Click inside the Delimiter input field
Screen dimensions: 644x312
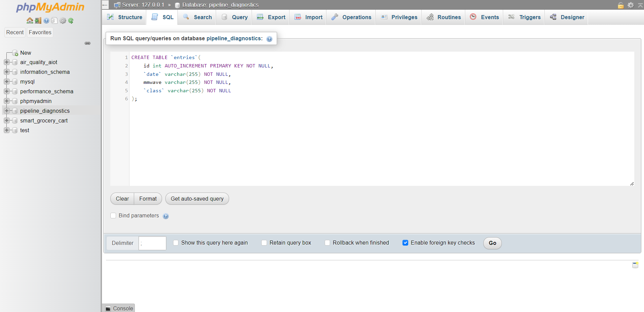[x=152, y=243]
